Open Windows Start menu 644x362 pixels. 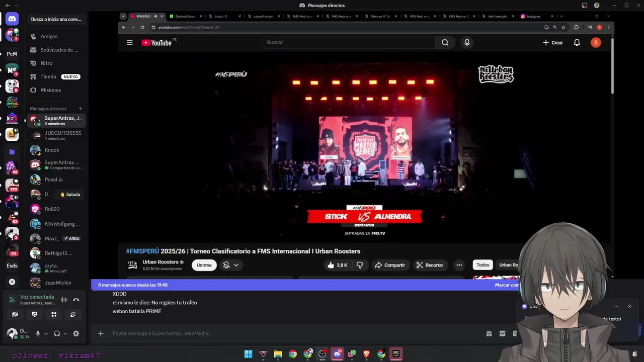248,354
